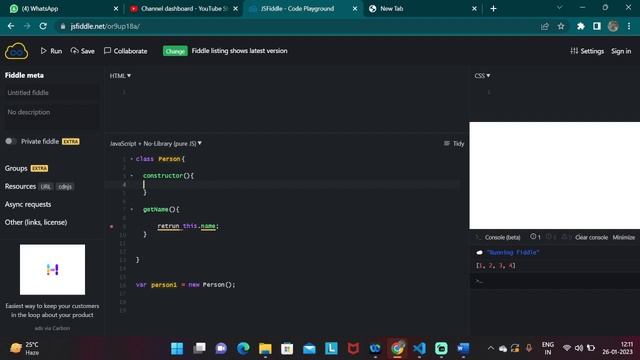Click the JSFiddle cloud logo

pos(16,51)
